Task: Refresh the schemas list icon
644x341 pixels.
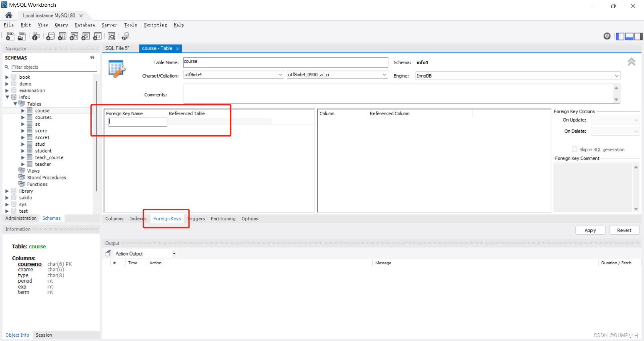Action: [x=92, y=58]
